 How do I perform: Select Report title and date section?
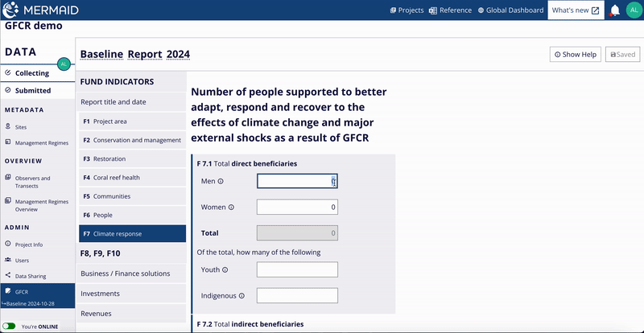132,102
